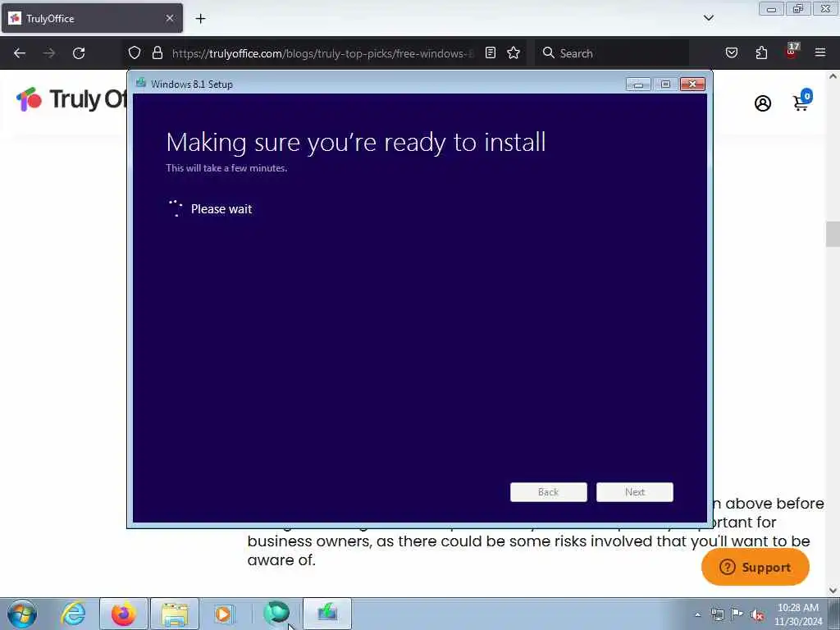Open the account profile icon on TrulyOffice

(763, 103)
